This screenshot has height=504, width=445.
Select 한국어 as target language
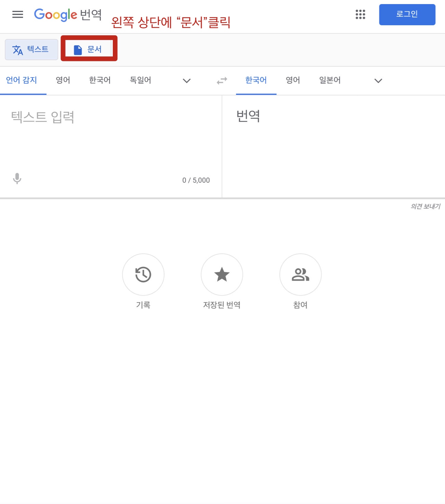256,80
